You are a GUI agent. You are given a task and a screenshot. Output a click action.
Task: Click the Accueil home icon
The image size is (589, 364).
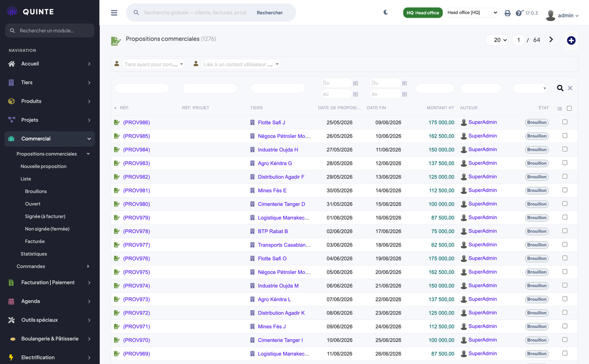11,64
